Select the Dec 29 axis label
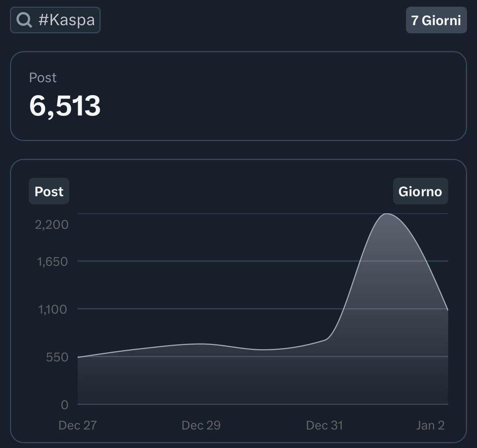The height and width of the screenshot is (448, 477). point(202,425)
